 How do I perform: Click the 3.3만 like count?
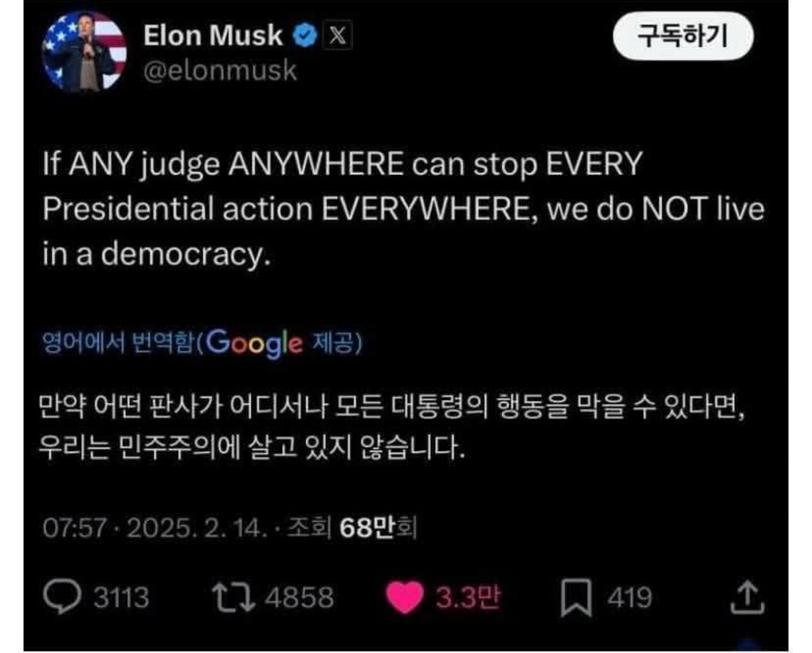pos(467,598)
